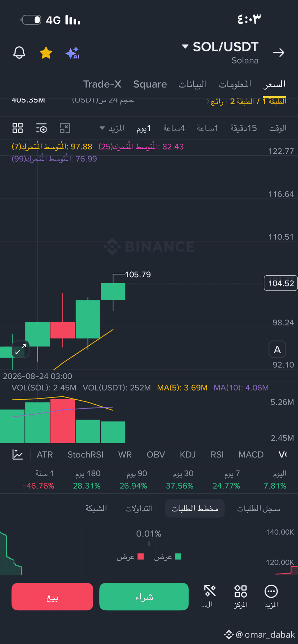
Task: Tap the اليوم 7.81% change
Action: point(275,480)
